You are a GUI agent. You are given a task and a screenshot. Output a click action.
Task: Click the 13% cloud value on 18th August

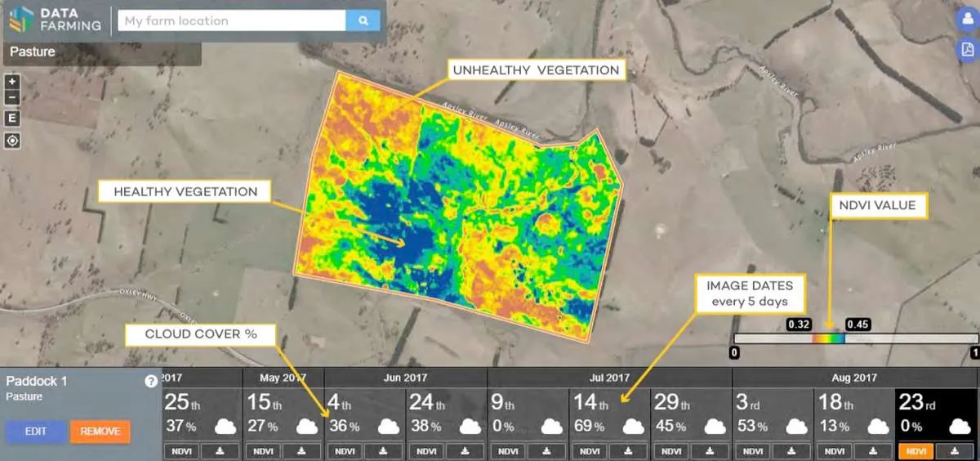(834, 427)
